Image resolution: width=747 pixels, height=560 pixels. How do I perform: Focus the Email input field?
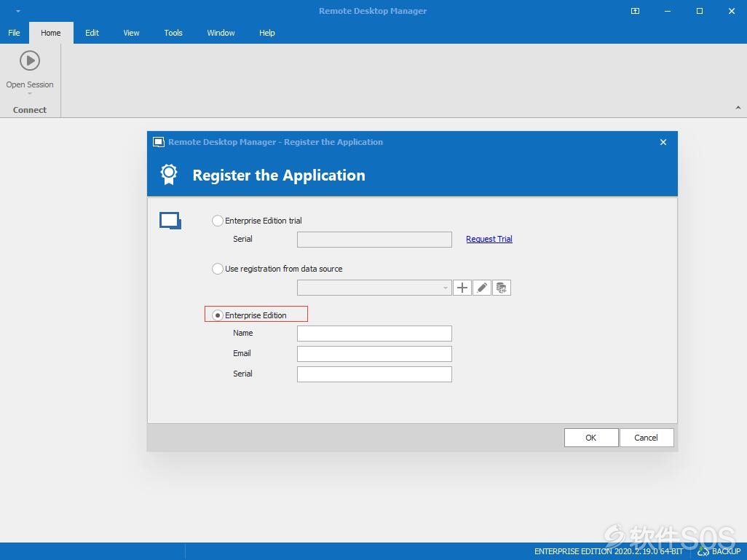[x=374, y=354]
